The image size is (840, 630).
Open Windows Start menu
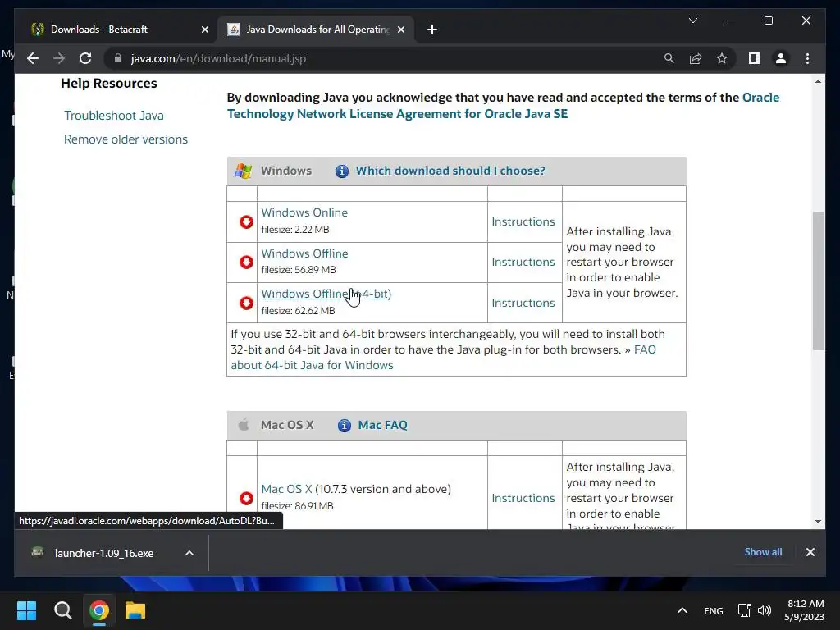point(26,610)
